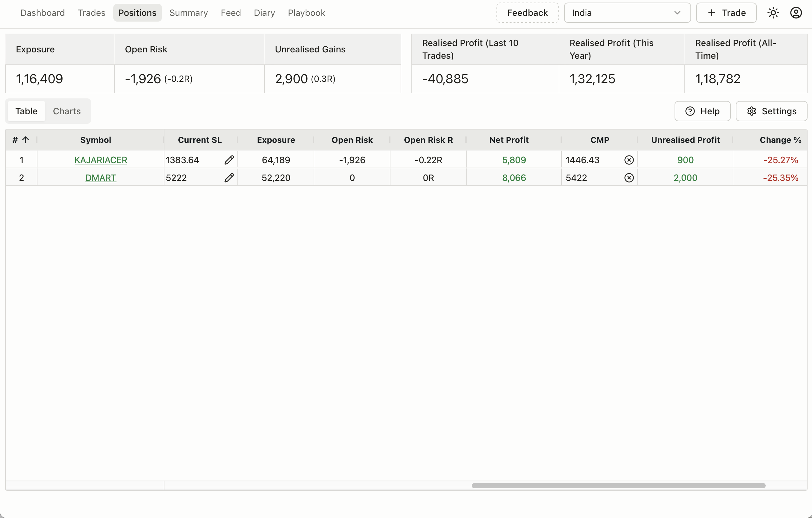Open the Diary tab
812x518 pixels.
[264, 13]
